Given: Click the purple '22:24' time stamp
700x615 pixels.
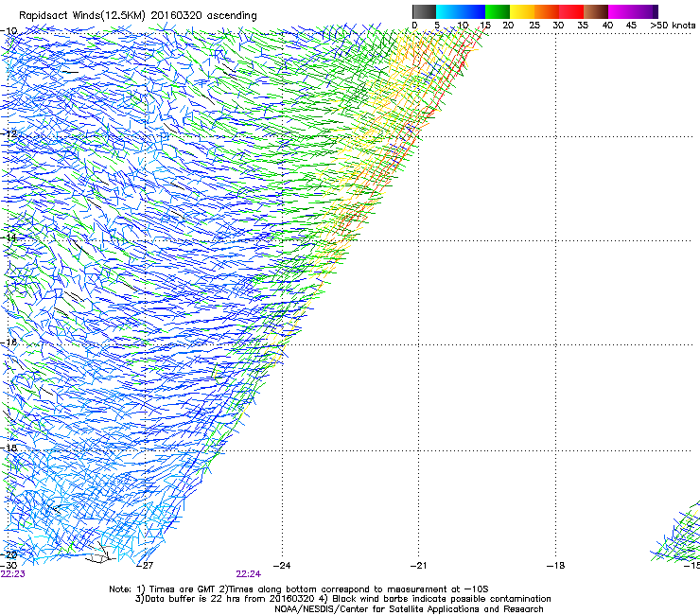Looking at the screenshot, I should pyautogui.click(x=248, y=574).
